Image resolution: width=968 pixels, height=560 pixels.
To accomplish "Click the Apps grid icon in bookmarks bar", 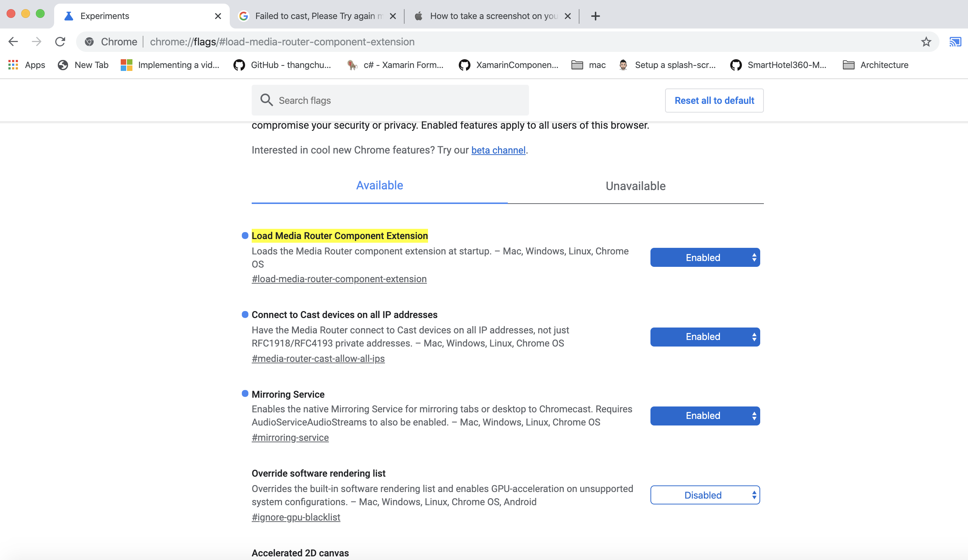I will (13, 65).
